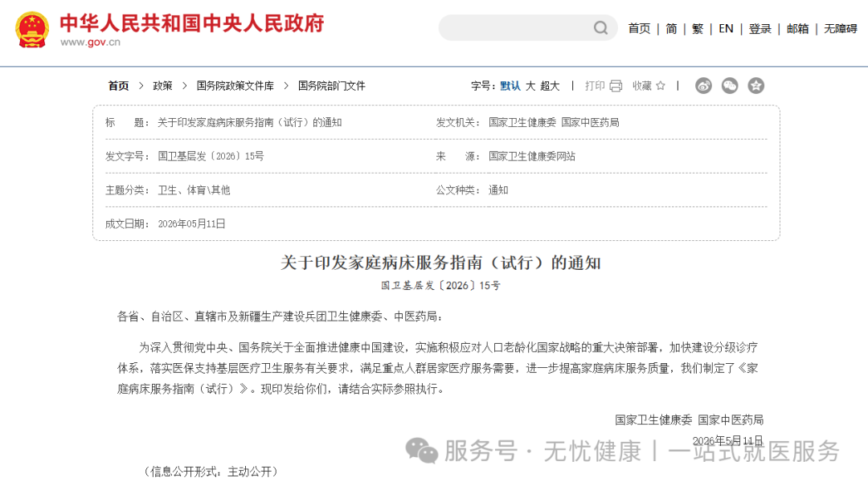Screen dimensions: 868x486
Task: Open 首页 in the top navigation
Action: 640,29
